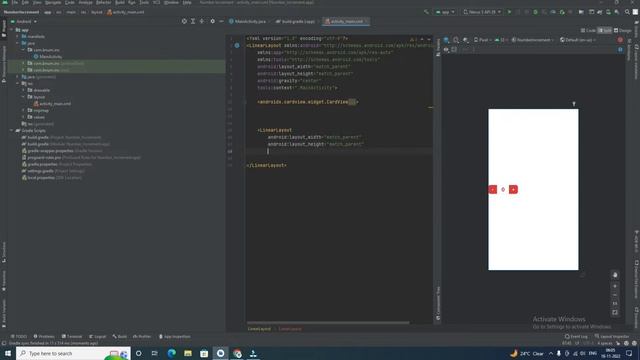This screenshot has width=640, height=360.
Task: Select gradle.properties in Gradle Scripts
Action: [x=57, y=164]
